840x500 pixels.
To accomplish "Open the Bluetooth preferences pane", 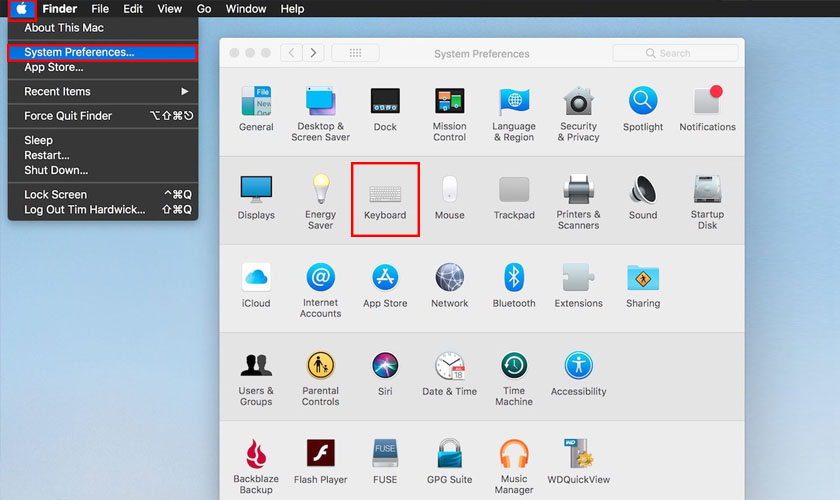I will 514,285.
